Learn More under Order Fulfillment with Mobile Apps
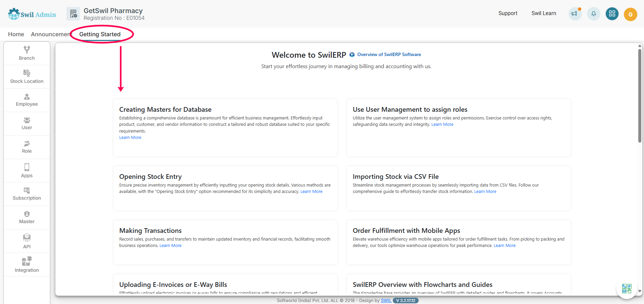This screenshot has height=304, width=644. click(504, 246)
